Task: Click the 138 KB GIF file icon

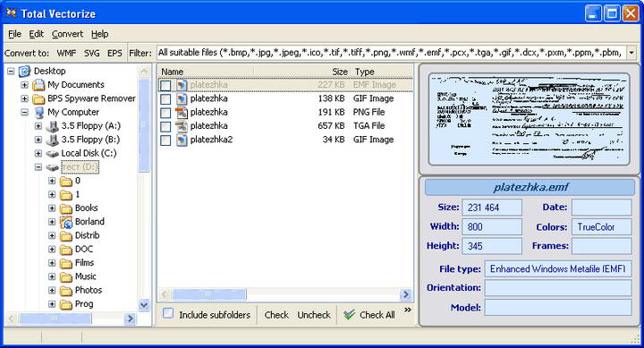Action: click(x=182, y=98)
